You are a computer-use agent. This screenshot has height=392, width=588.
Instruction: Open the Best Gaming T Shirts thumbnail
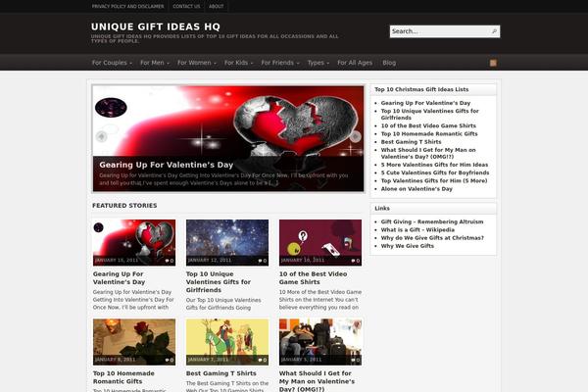(227, 342)
